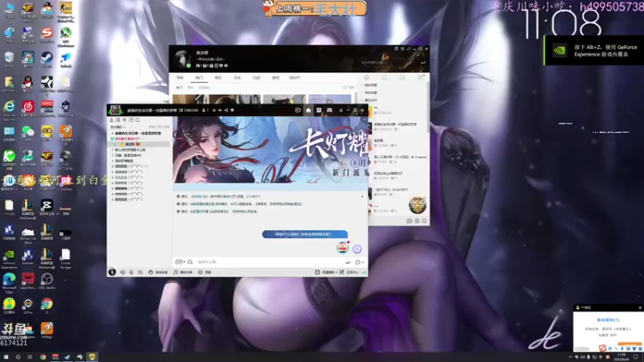
Task: Open the apps grid icon in YY main window
Action: coord(420,77)
